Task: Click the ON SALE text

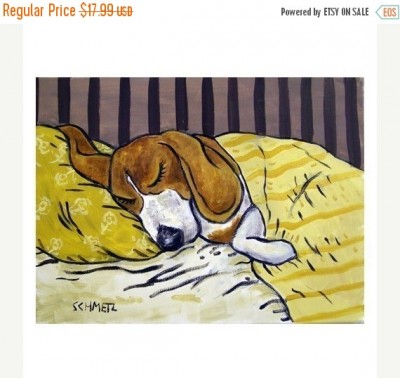Action: point(355,12)
